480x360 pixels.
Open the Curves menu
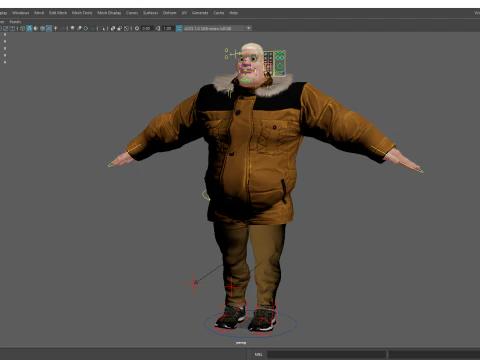[132, 13]
